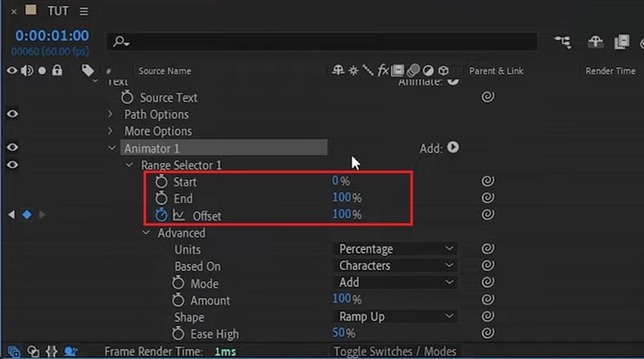
Task: Click inside the timeline search field
Action: [x=322, y=42]
